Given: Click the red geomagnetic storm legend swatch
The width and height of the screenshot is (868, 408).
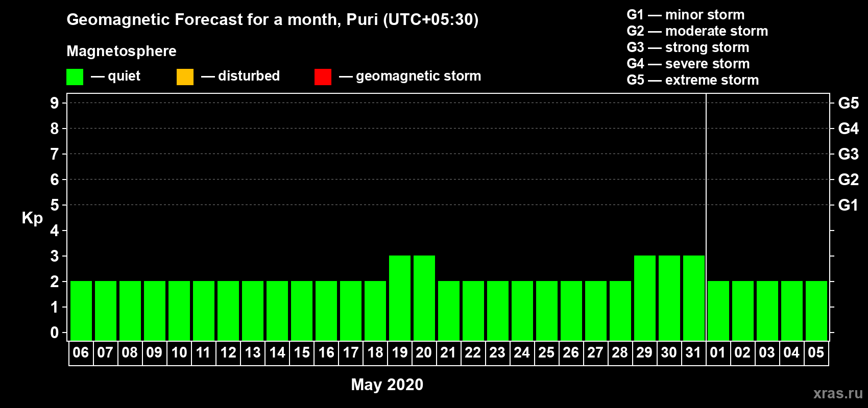Looking at the screenshot, I should [x=323, y=77].
